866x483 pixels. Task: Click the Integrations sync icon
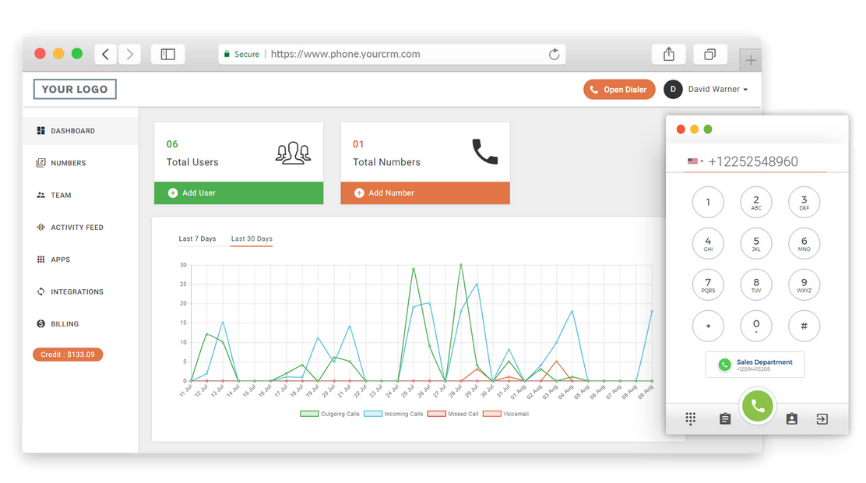click(41, 291)
